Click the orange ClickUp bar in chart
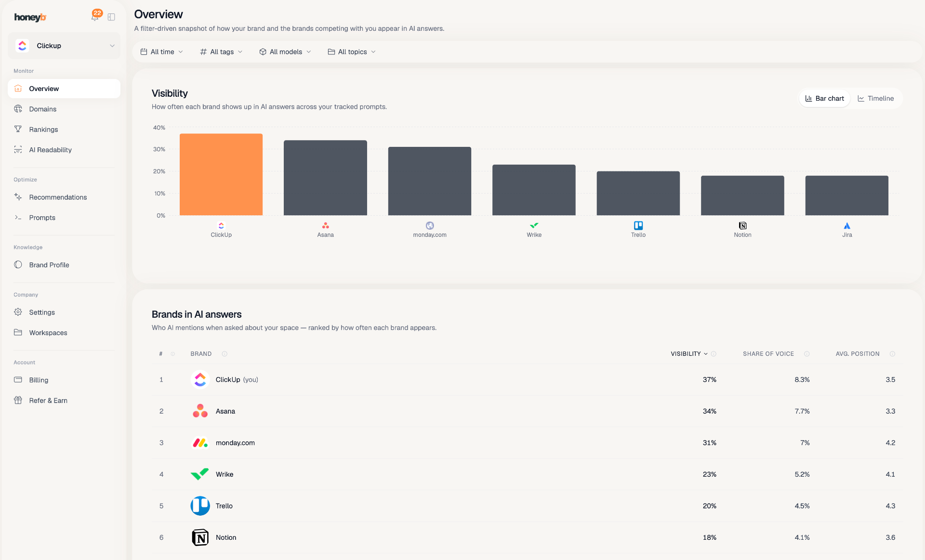The image size is (925, 560). coord(221,174)
